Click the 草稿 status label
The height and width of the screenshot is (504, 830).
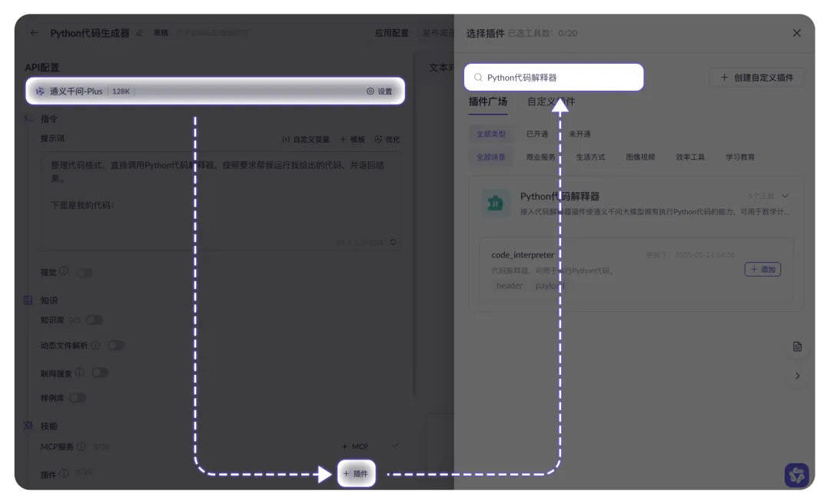click(161, 33)
